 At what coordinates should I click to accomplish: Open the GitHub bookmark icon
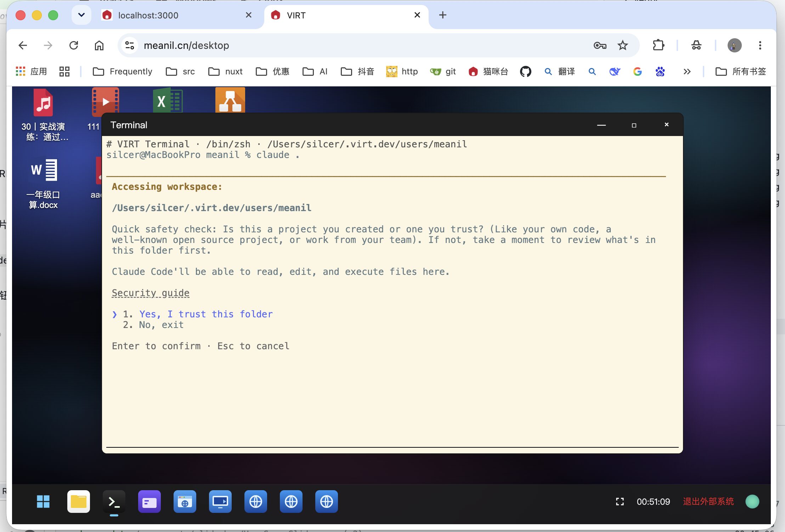tap(525, 72)
